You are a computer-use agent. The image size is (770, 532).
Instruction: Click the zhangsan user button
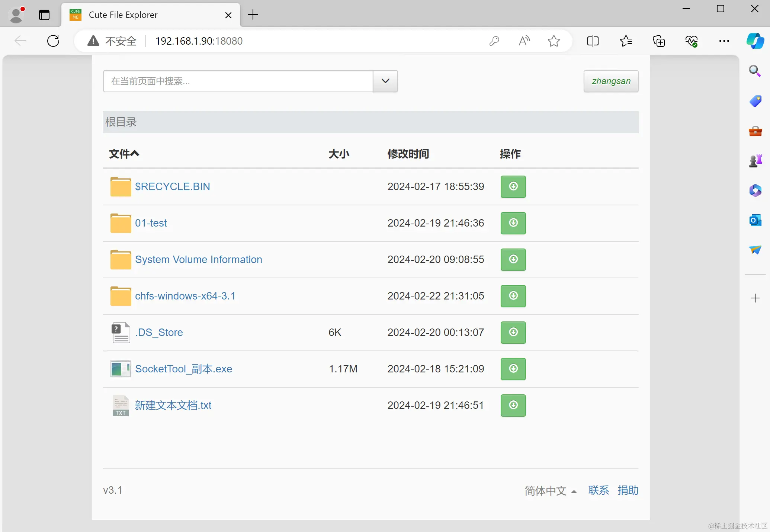pyautogui.click(x=611, y=81)
